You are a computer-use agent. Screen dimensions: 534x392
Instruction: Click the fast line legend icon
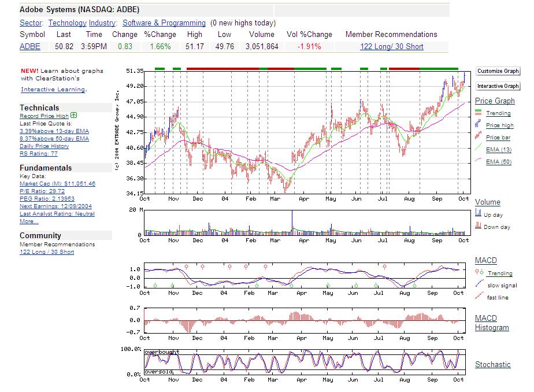point(479,295)
